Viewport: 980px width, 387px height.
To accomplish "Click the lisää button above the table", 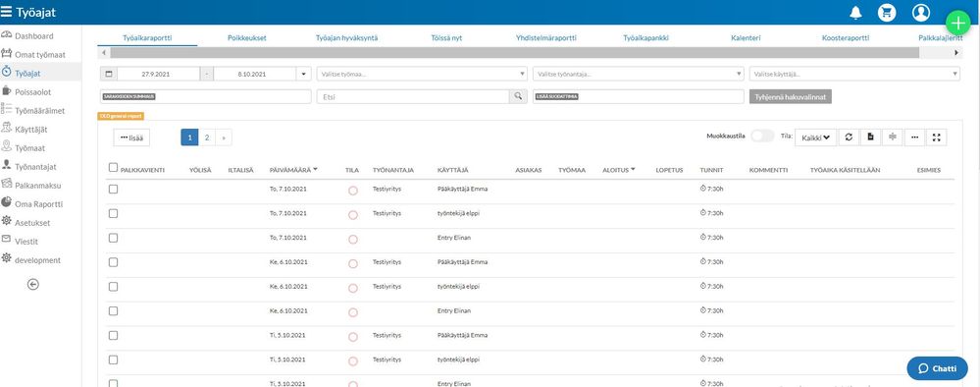I will tap(131, 138).
